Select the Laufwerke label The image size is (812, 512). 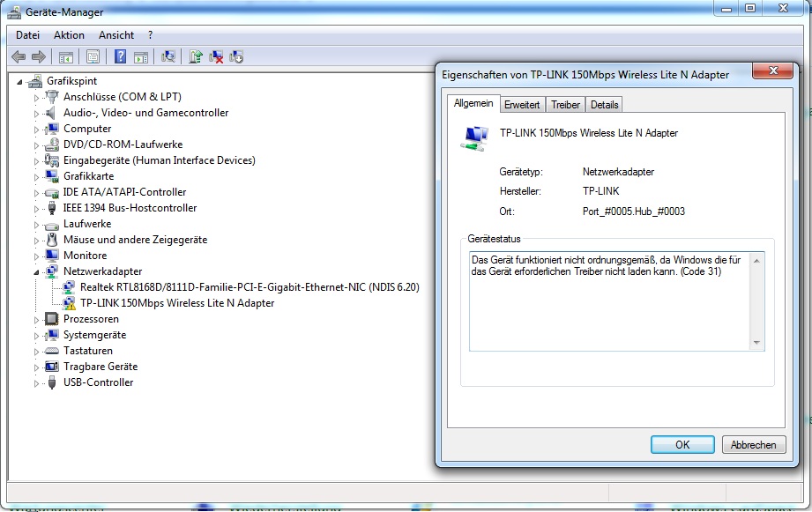87,224
